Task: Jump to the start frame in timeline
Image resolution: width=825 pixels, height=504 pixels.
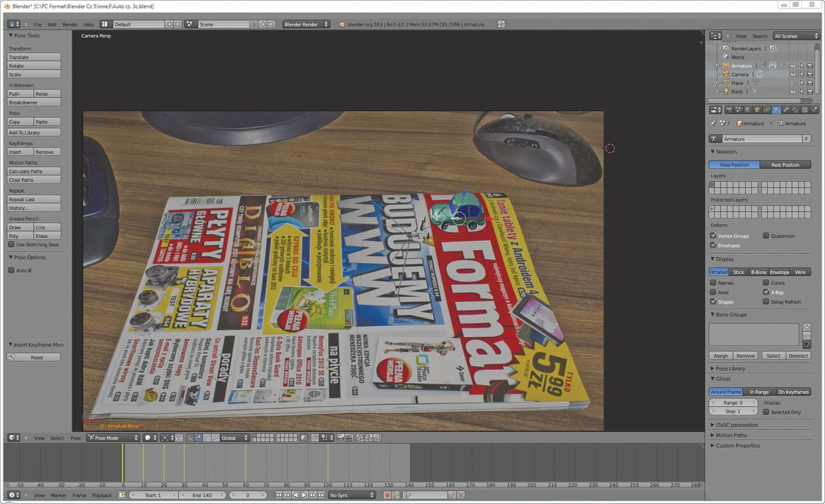Action: [x=278, y=495]
